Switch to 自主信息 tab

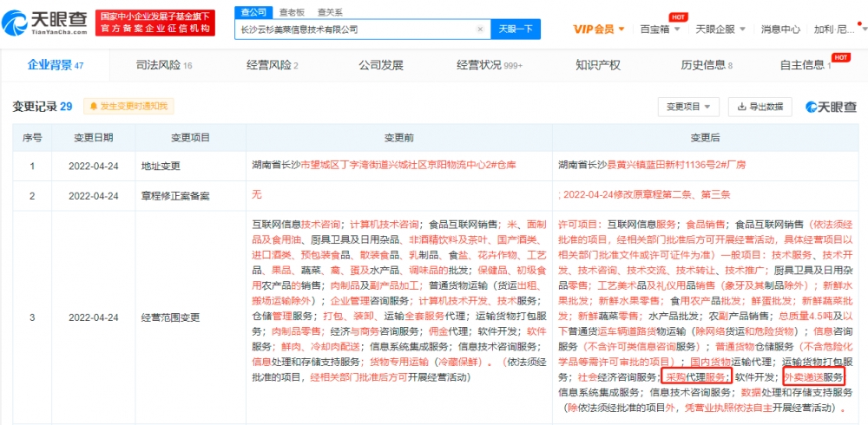point(806,65)
